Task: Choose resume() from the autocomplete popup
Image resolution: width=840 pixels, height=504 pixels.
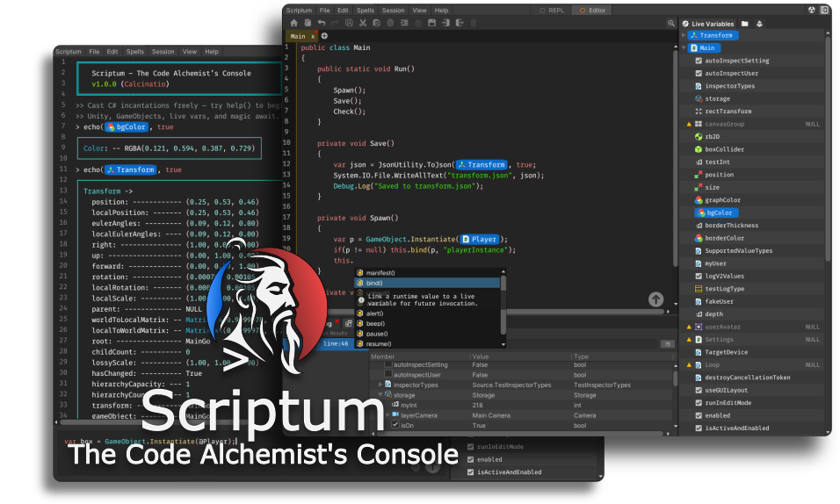Action: (x=380, y=344)
